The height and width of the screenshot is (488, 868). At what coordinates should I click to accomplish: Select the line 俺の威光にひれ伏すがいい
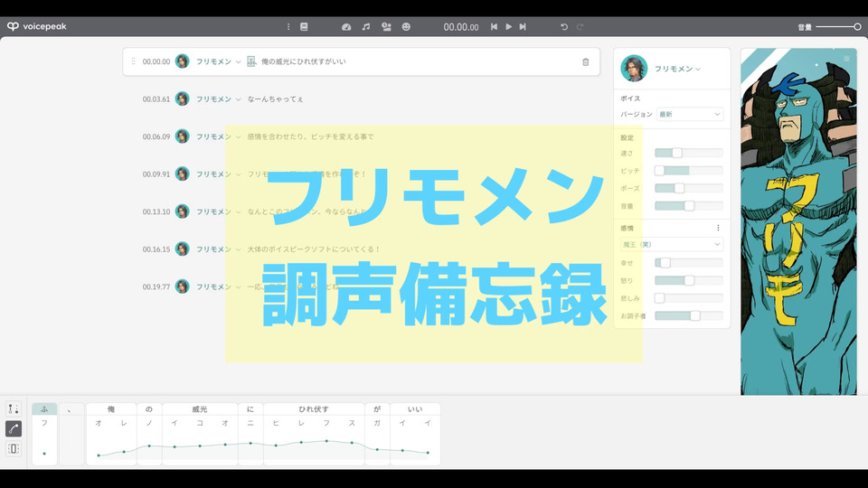[304, 61]
